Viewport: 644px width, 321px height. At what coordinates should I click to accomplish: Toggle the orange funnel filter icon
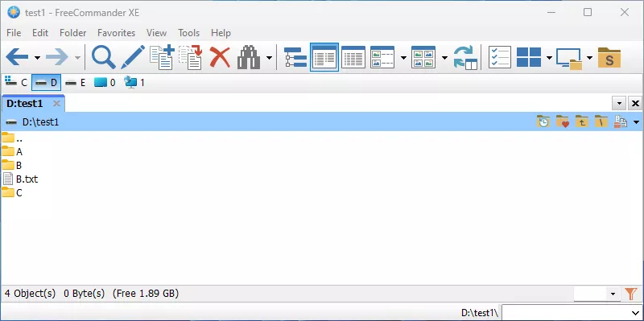click(631, 294)
